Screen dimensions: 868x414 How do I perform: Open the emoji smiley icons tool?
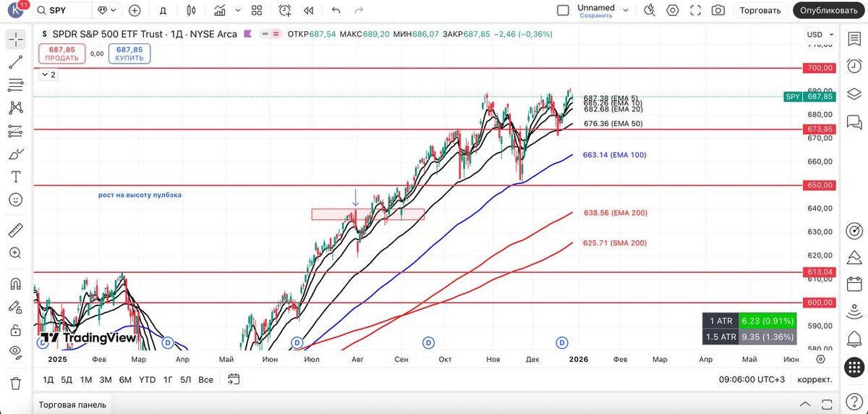[16, 200]
